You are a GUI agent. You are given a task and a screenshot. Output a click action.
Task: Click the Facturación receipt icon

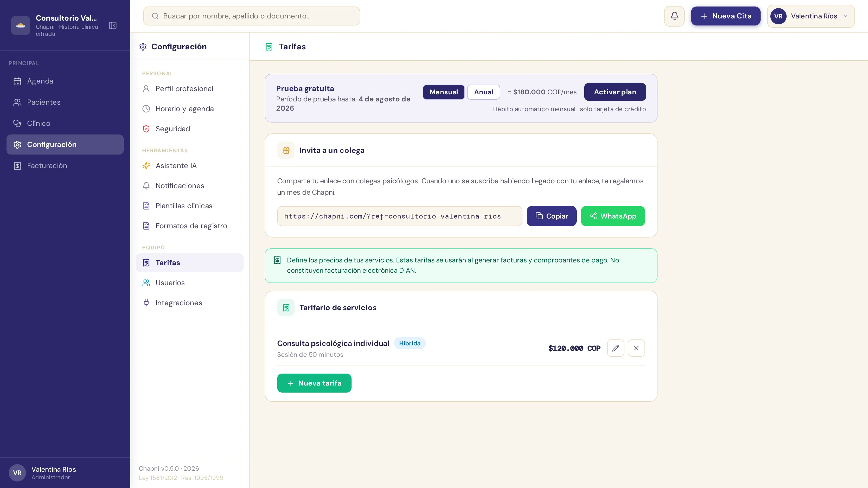click(x=17, y=166)
